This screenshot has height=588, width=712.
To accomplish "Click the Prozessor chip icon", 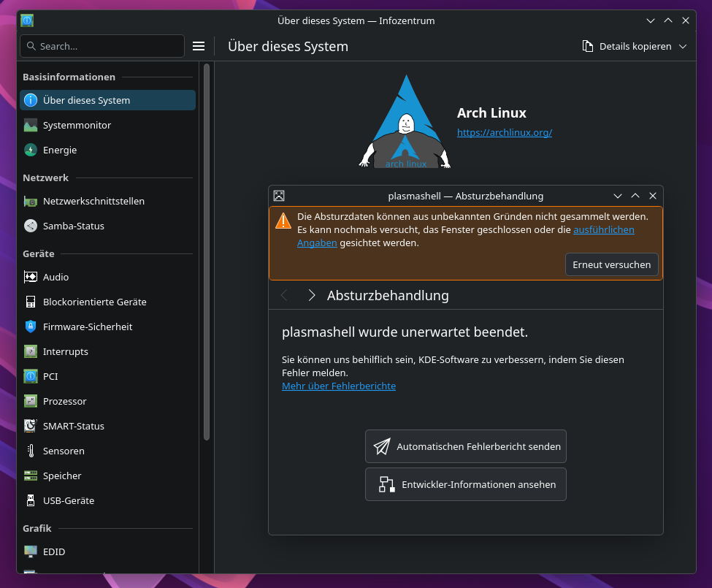I will 31,402.
